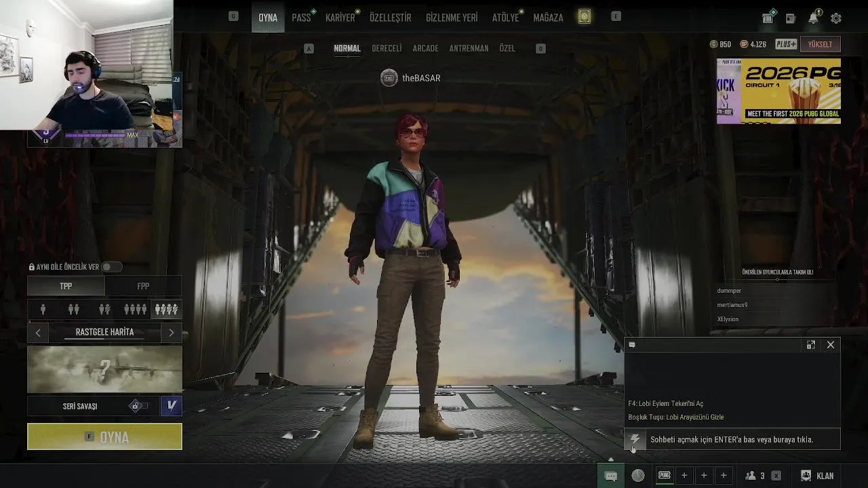Screen dimensions: 868x488
Task: Click the lightning quick-chat icon
Action: pos(635,439)
